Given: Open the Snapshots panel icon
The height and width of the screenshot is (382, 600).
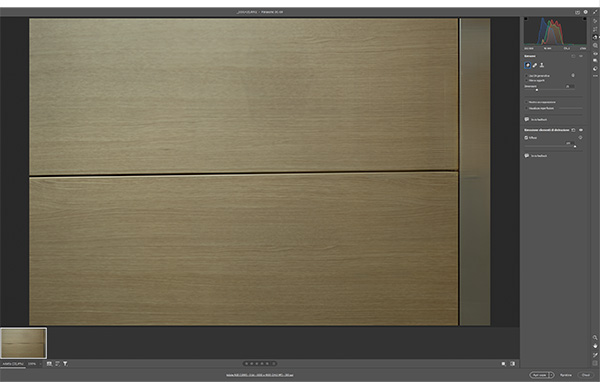Looking at the screenshot, I should coord(595,60).
